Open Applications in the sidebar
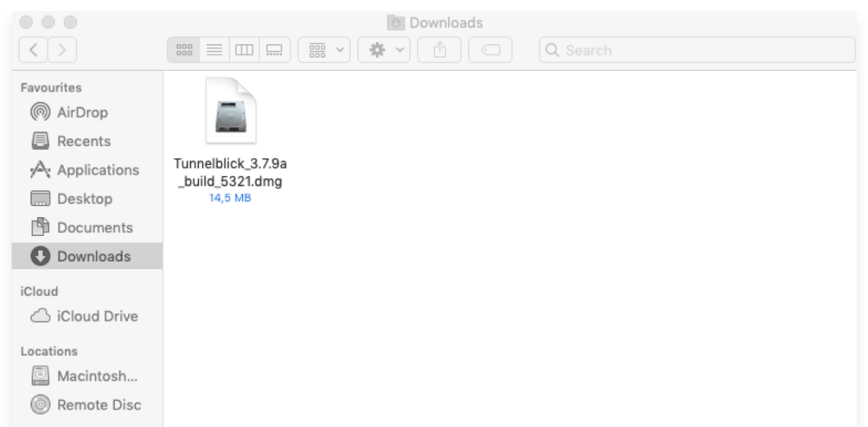Screen dimensions: 868x427 coord(87,170)
